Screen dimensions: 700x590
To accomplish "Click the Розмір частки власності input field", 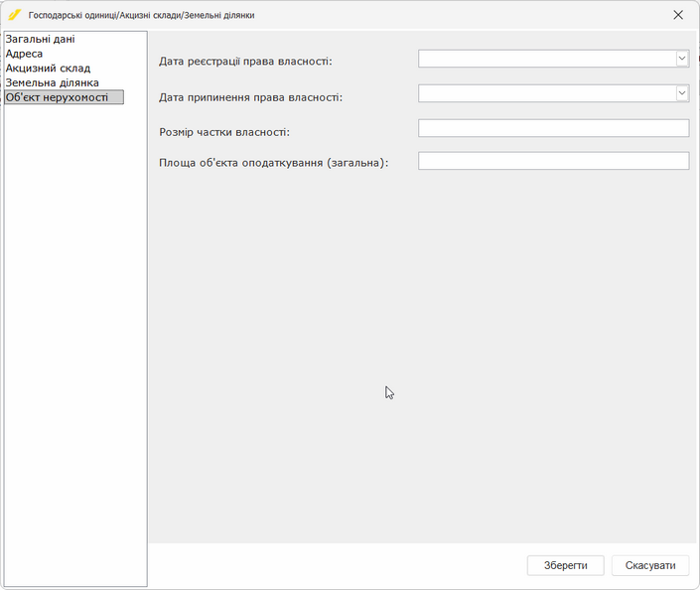I will point(554,128).
